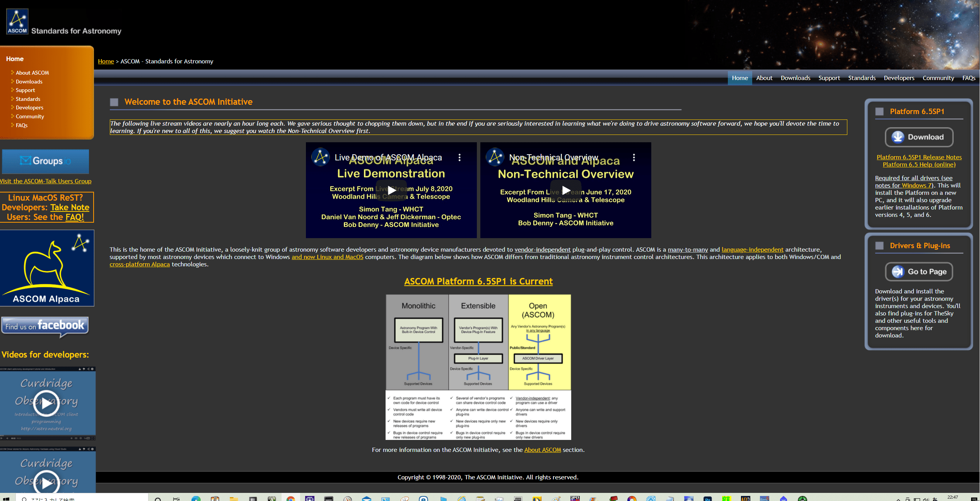Click the Groups.io banner icon

[46, 161]
